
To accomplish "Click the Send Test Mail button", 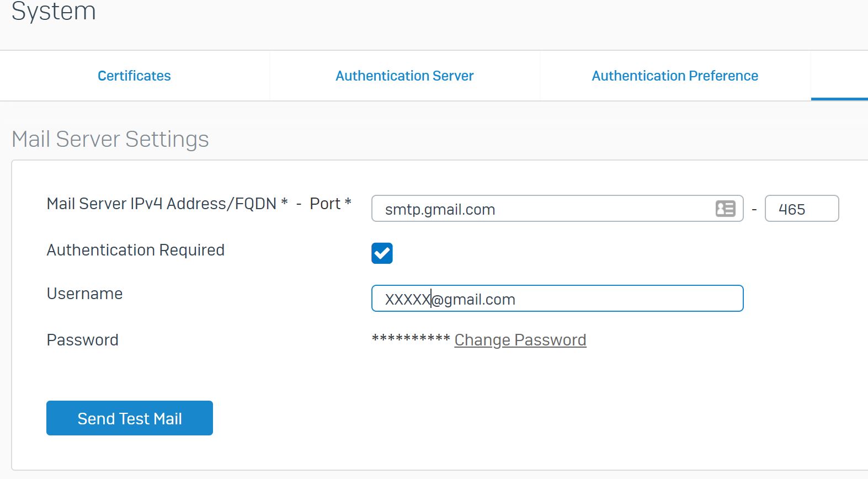I will [130, 418].
